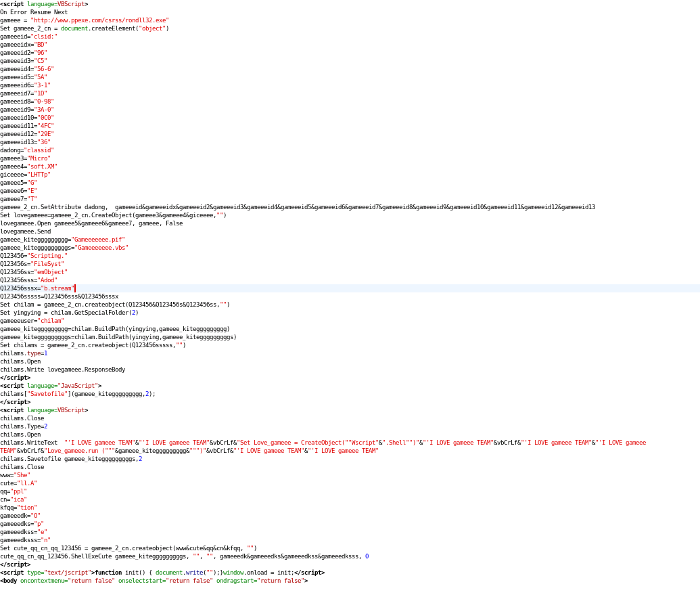
Task: Click the body oncontextmenu tag line
Action: click(x=154, y=581)
